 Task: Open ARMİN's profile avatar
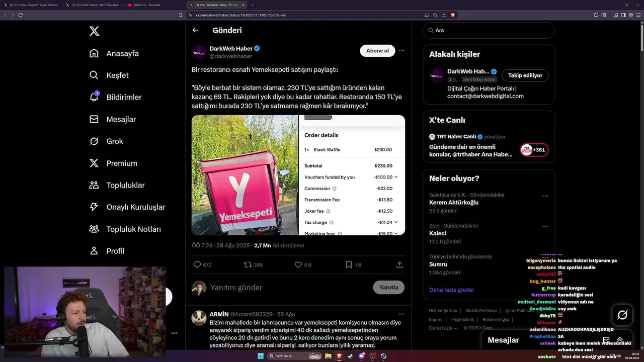[199, 318]
